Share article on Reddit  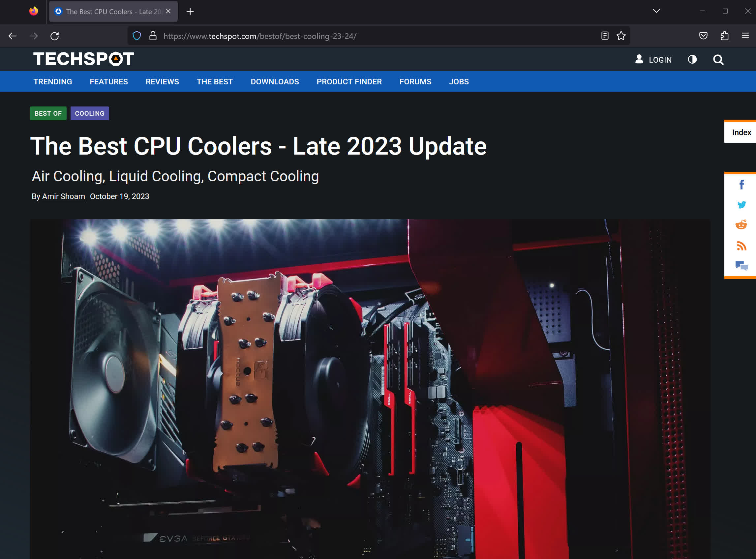(x=741, y=225)
